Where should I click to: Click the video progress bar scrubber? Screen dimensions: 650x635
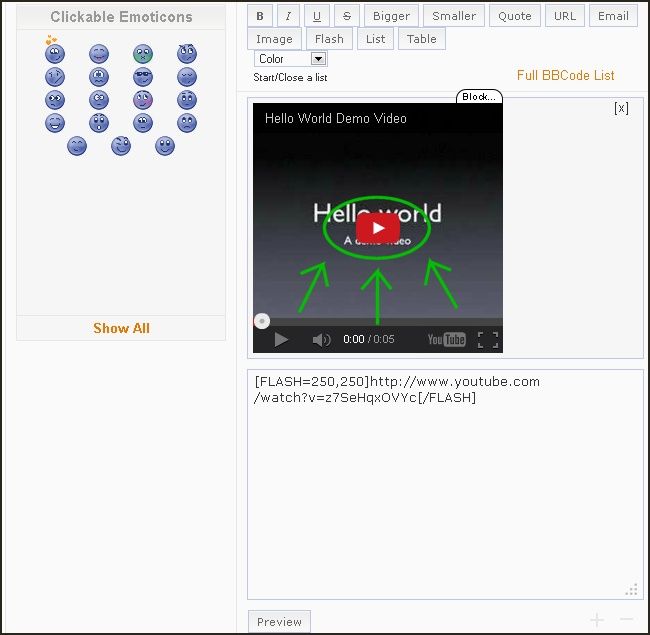tap(261, 321)
